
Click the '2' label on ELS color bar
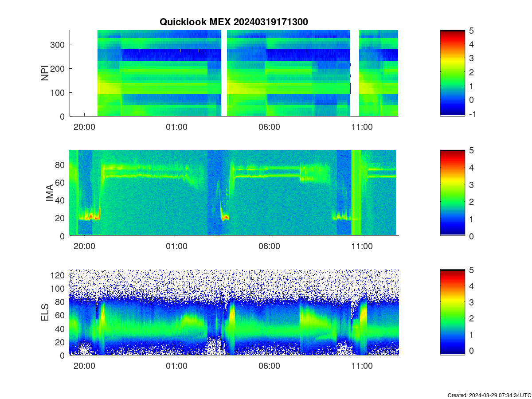pyautogui.click(x=471, y=318)
